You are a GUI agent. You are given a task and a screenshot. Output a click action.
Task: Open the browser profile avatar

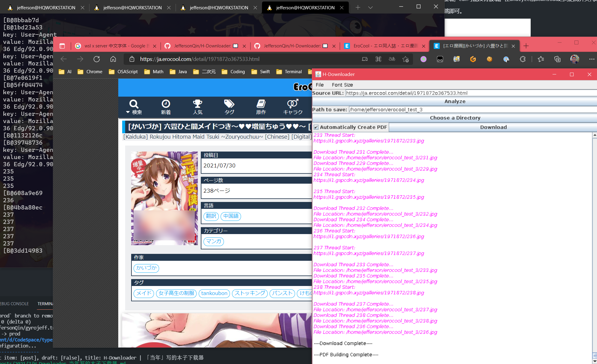[574, 59]
